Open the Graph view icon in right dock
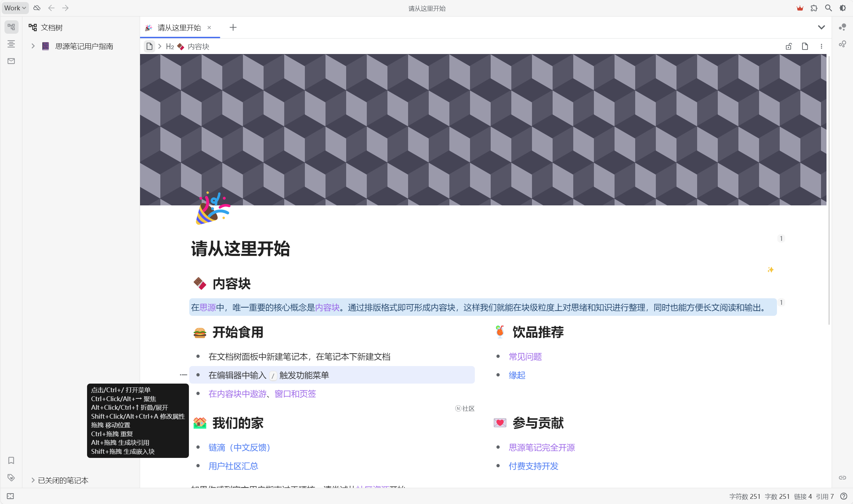 click(842, 27)
